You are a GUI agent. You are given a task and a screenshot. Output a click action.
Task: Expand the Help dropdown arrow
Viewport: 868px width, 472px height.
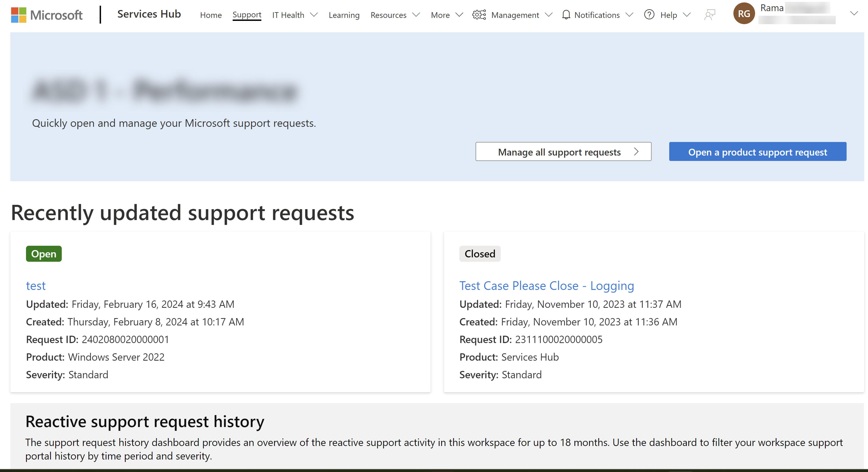[686, 15]
